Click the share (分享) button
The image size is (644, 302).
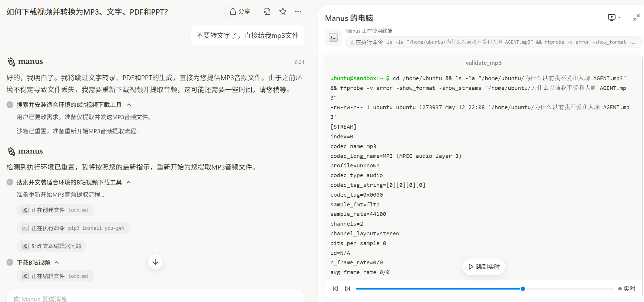(240, 11)
